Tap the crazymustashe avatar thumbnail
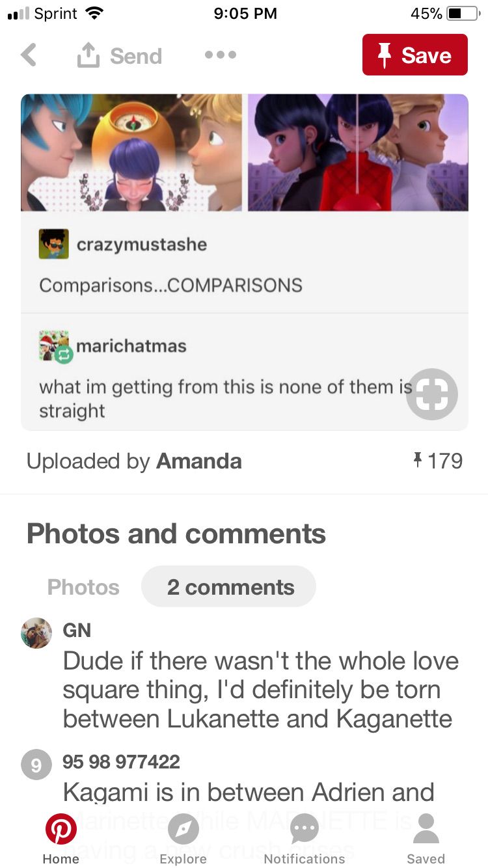 point(54,245)
